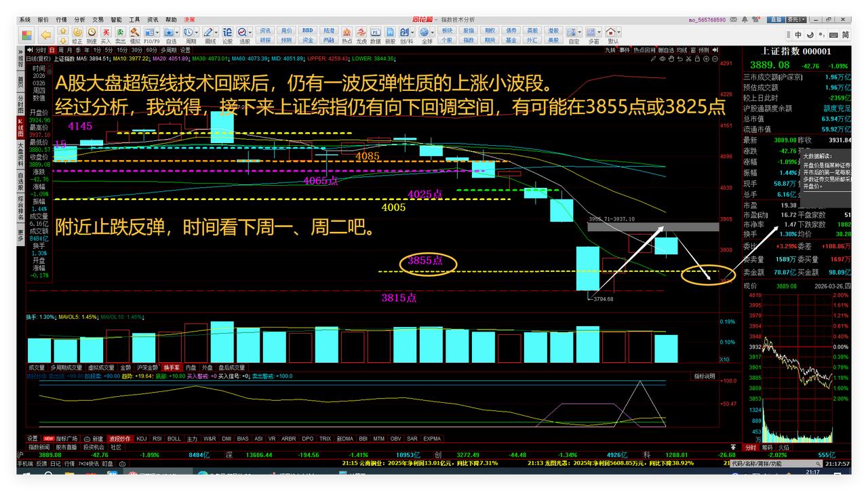Image resolution: width=868 pixels, height=491 pixels.
Task: Open 模拟 simulated trading via its toolbar icon
Action: tap(134, 31)
